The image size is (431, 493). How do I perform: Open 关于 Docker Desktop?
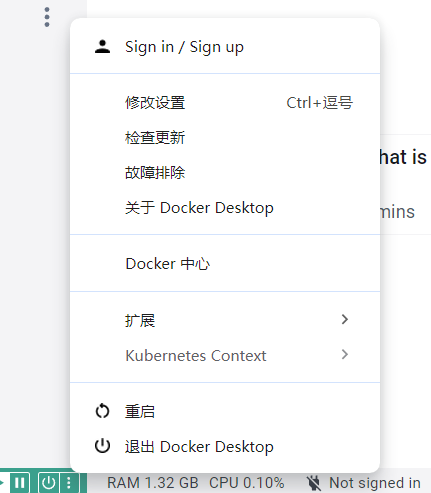[x=225, y=208]
